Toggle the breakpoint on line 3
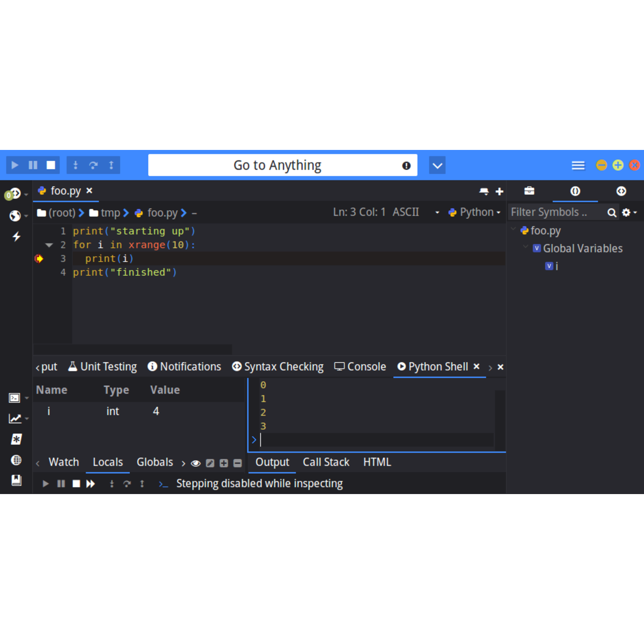644x644 pixels. [x=39, y=259]
